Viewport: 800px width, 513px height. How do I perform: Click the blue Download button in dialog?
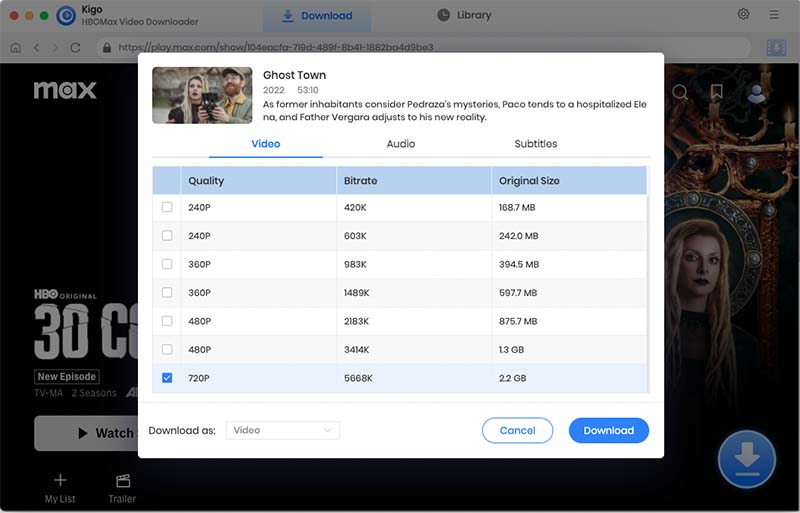tap(609, 430)
